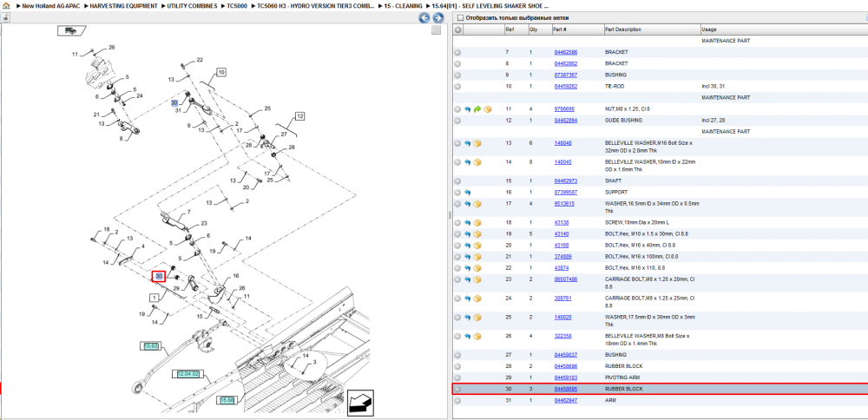
Task: Open TC5000 breadcrumb item
Action: (237, 5)
